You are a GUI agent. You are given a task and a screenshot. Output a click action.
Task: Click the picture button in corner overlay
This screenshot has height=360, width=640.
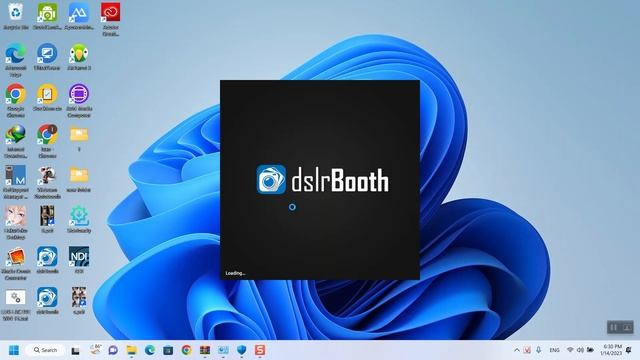tap(627, 327)
